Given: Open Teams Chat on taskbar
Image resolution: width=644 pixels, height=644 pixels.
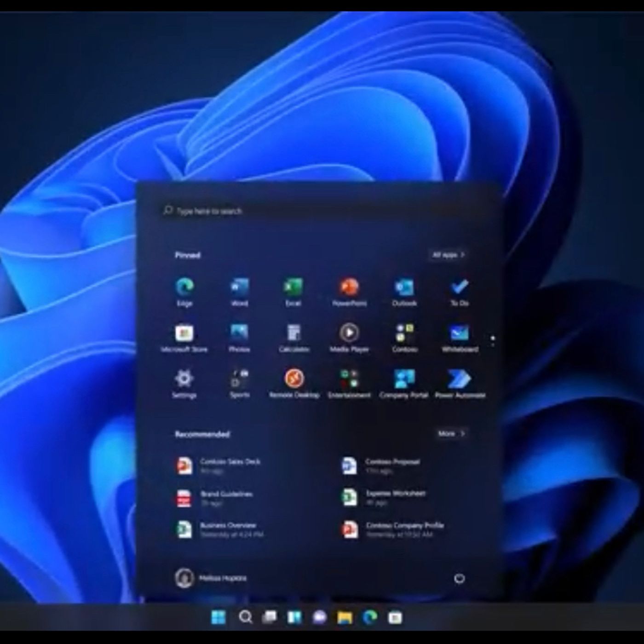Looking at the screenshot, I should (319, 617).
